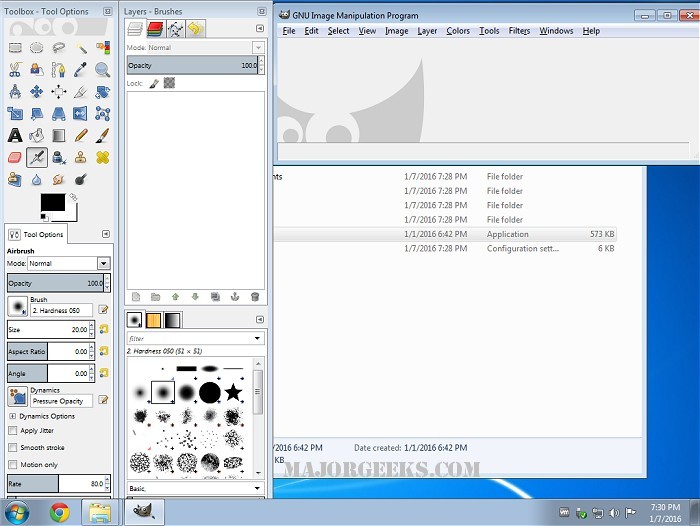Open Layers dock tab configuration menu
This screenshot has width=700, height=526.
coord(260,29)
